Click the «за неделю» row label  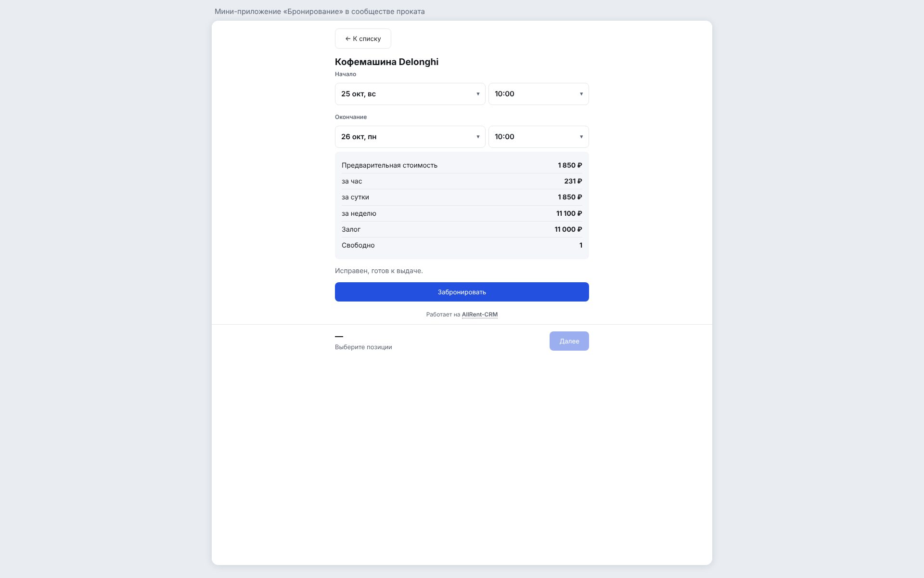(359, 213)
